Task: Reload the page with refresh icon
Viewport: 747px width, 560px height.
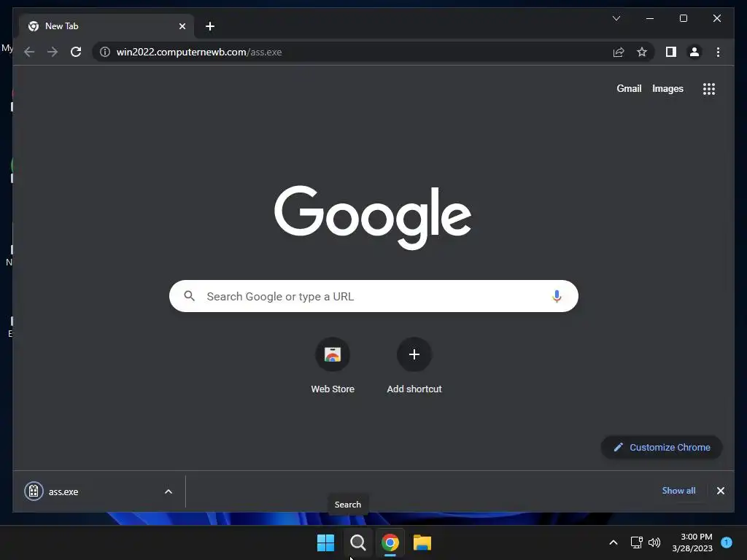Action: pos(76,52)
